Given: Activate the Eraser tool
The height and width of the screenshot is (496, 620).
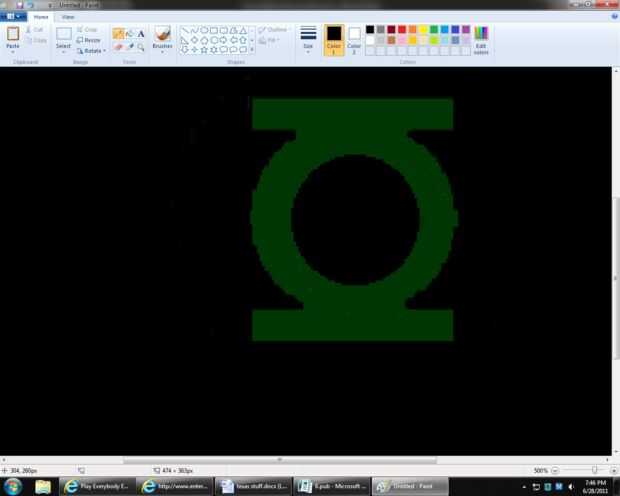Looking at the screenshot, I should tap(118, 47).
